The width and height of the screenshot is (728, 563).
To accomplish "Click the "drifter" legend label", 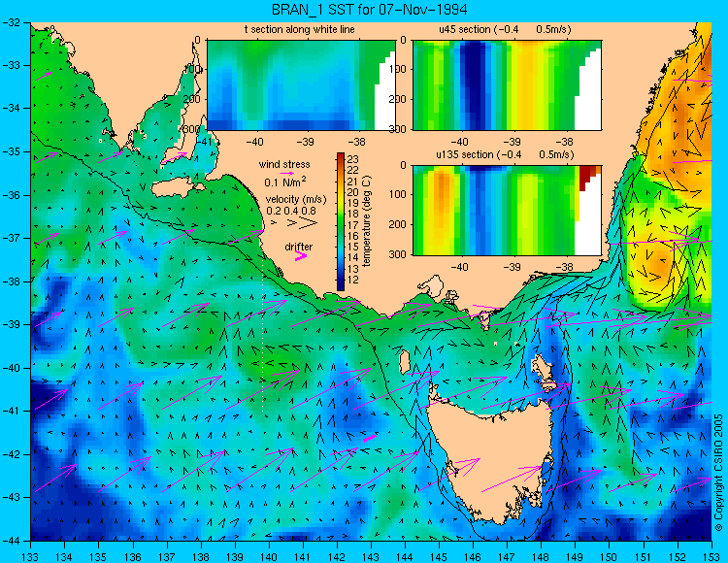I will (299, 247).
